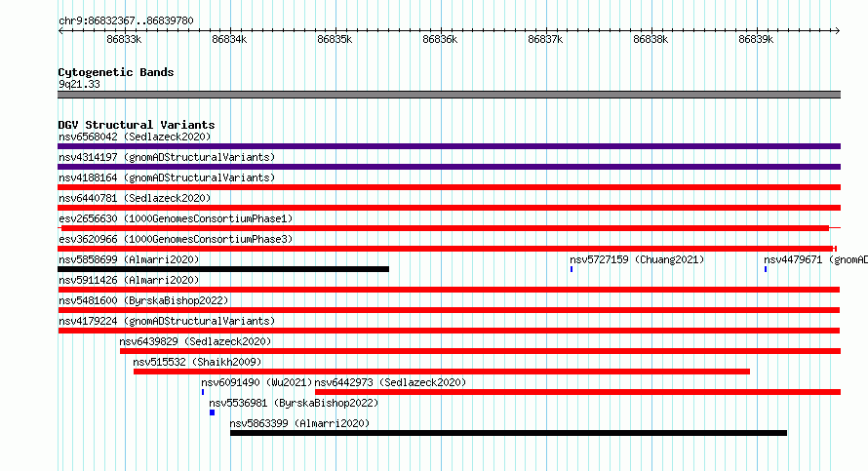Open nsv4179224 (gnomADStructuralVariants) label
Screen dimensions: 868x471
pos(167,321)
